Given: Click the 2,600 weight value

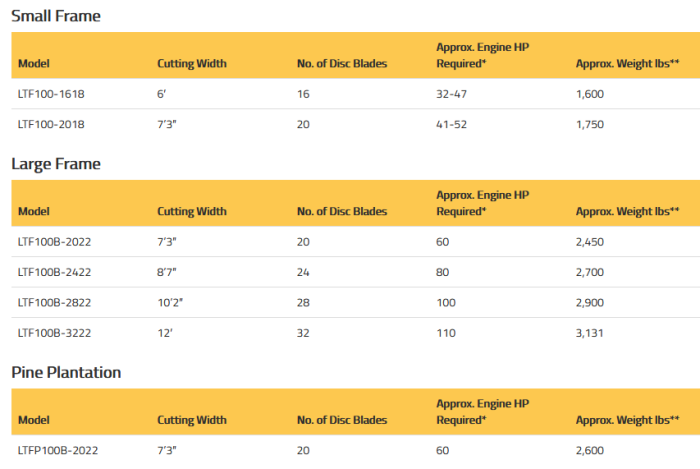Looking at the screenshot, I should (590, 450).
